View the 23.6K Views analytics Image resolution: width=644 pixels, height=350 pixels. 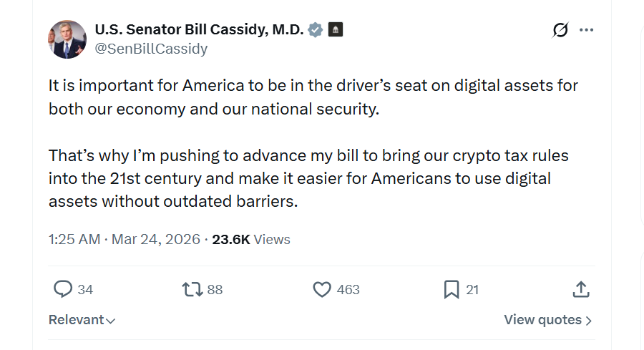coord(251,239)
